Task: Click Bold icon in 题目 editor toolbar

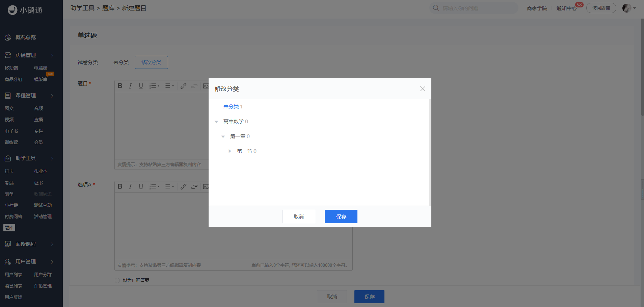Action: pyautogui.click(x=120, y=86)
